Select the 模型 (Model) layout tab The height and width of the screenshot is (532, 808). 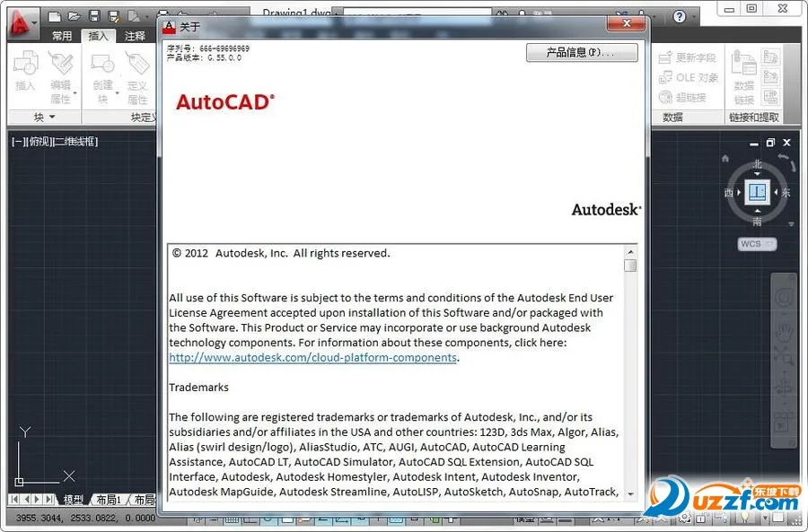[74, 500]
